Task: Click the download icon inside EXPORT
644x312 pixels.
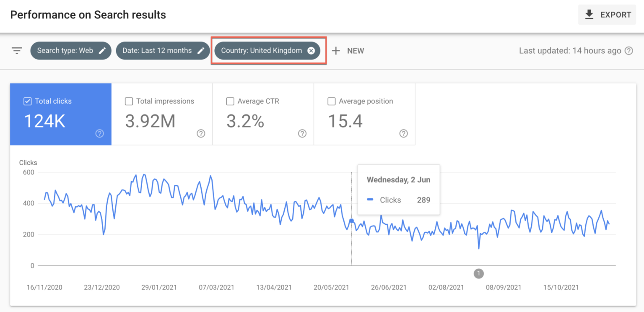Action: [589, 14]
